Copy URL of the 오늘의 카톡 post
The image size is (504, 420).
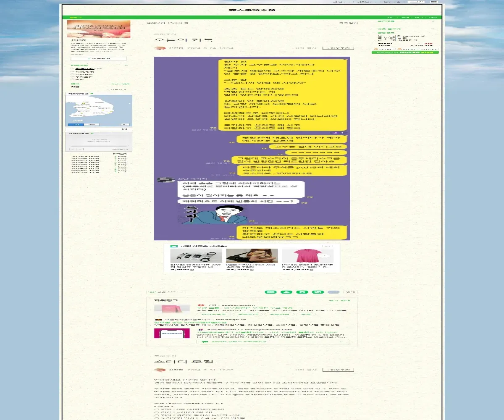[306, 48]
